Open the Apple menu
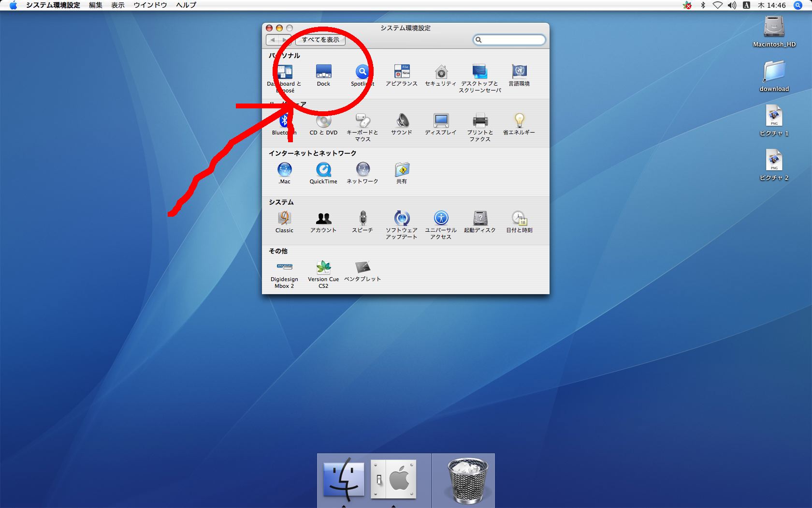812x508 pixels. (13, 5)
